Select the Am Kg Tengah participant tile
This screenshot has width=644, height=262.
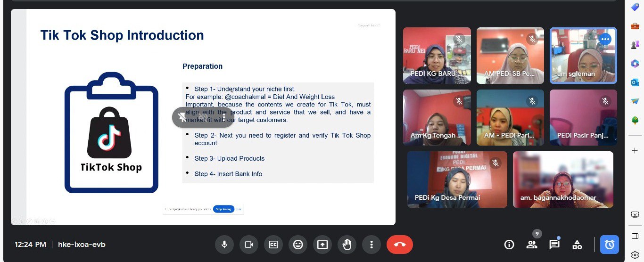point(437,117)
